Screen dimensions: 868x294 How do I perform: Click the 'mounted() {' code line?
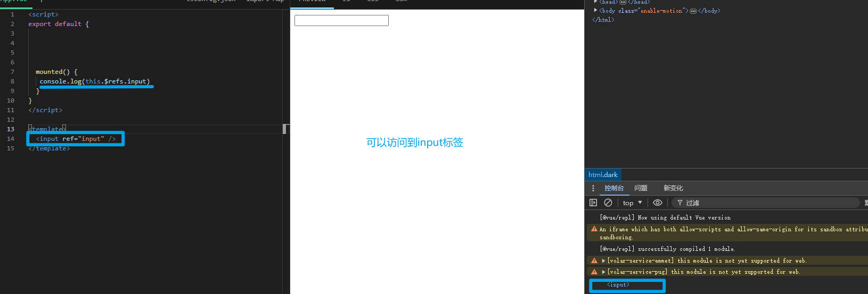tap(56, 72)
